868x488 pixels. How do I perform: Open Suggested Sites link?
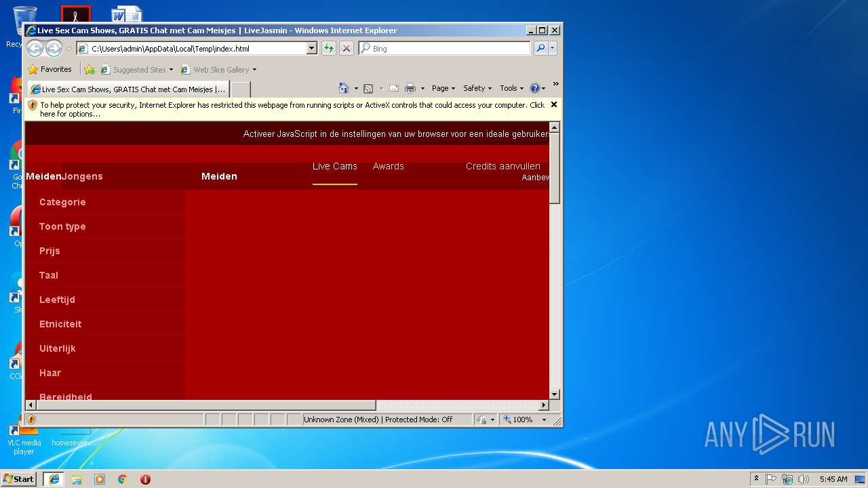[x=136, y=69]
